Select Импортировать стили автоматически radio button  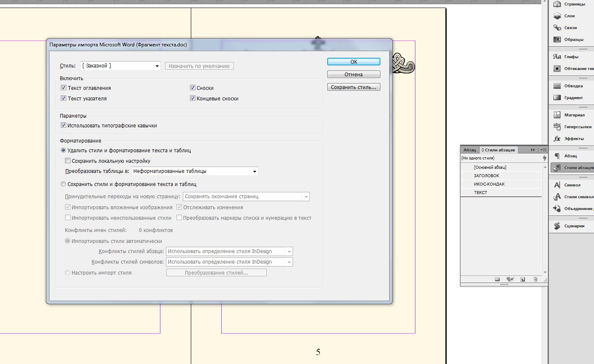(68, 241)
